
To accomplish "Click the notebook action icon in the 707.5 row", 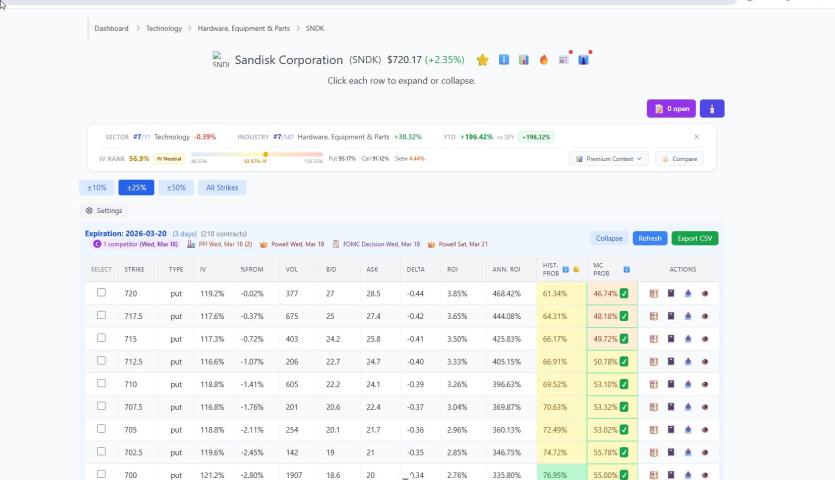I will pyautogui.click(x=654, y=407).
